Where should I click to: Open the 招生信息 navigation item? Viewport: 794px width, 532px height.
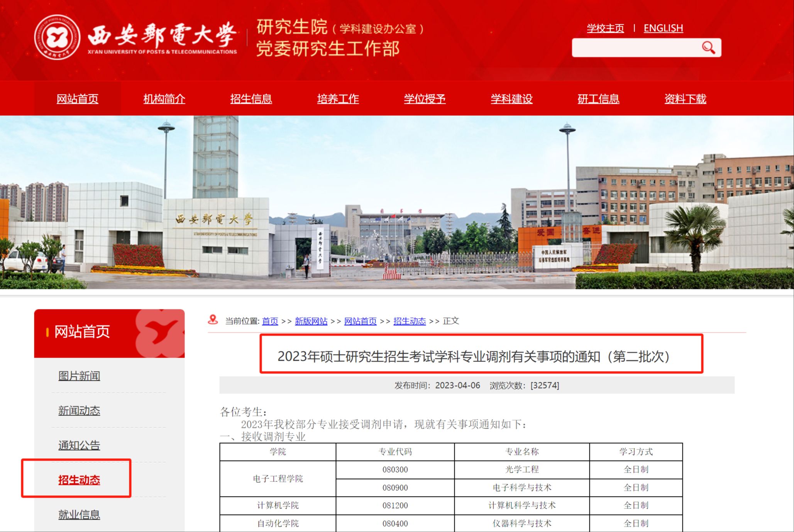[251, 99]
